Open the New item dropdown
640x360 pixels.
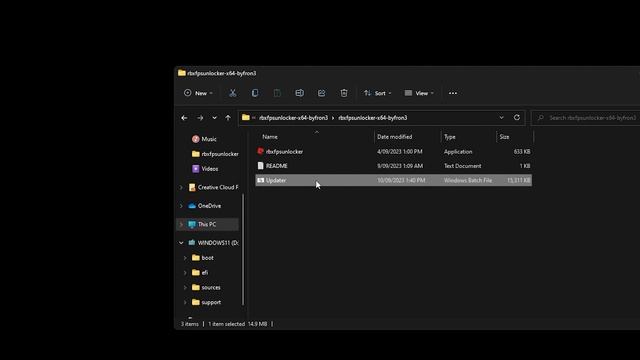198,93
